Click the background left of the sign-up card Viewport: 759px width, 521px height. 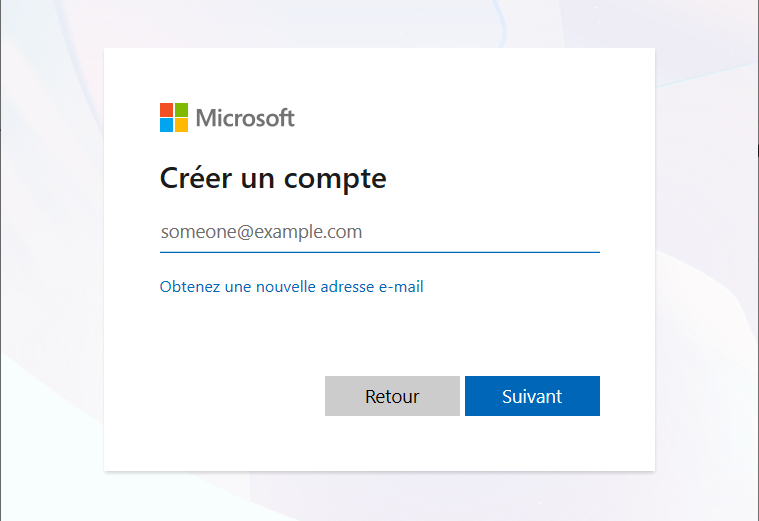(50, 260)
